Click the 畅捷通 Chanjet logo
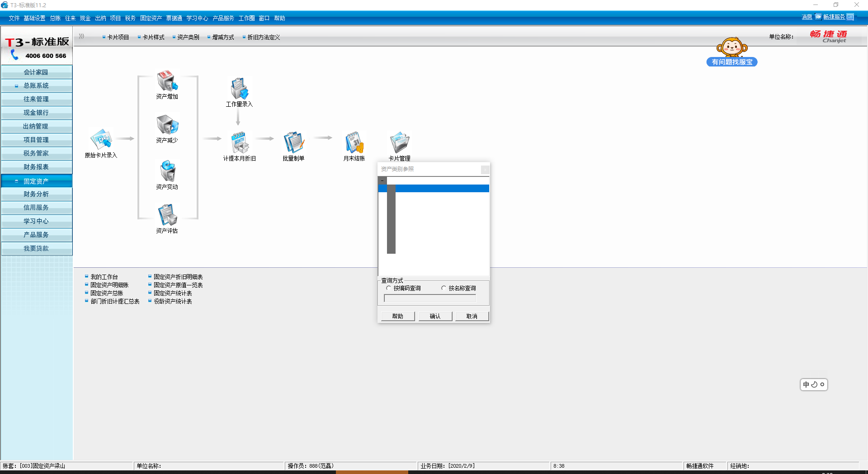The image size is (868, 474). point(829,37)
